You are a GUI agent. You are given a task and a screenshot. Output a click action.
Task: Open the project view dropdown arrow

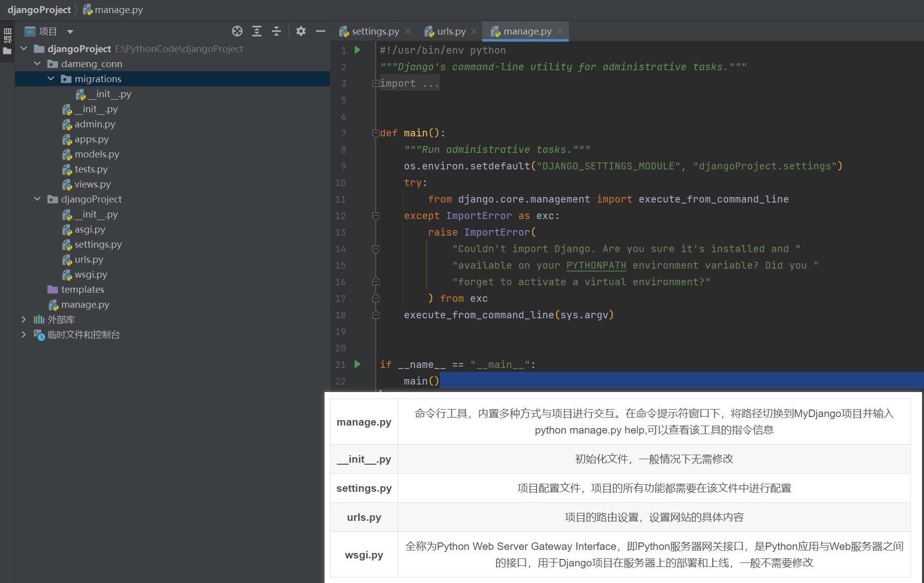pyautogui.click(x=70, y=32)
